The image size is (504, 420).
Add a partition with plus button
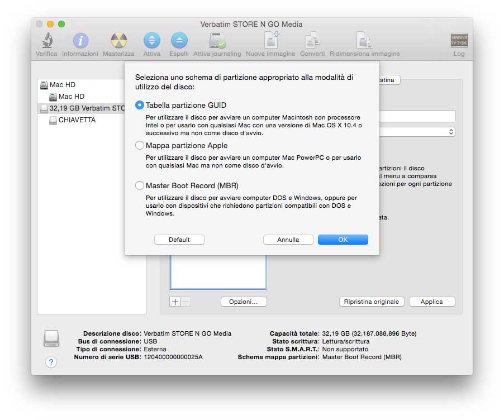point(175,302)
